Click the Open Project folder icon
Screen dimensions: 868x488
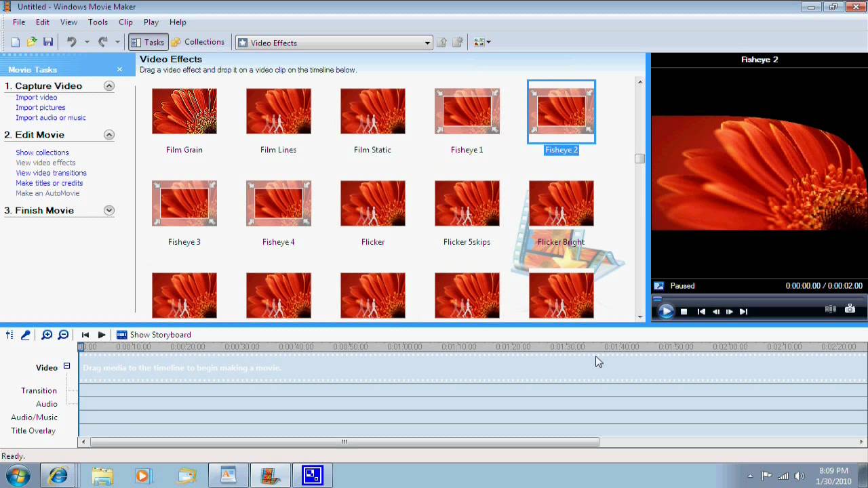tap(32, 42)
